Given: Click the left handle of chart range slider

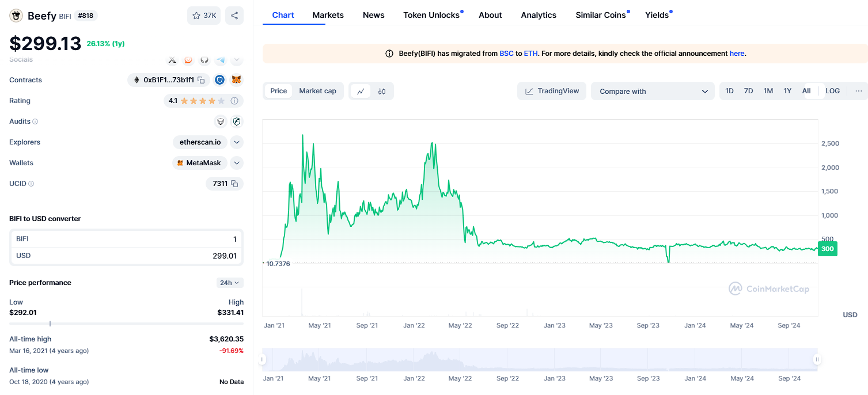Looking at the screenshot, I should (262, 360).
